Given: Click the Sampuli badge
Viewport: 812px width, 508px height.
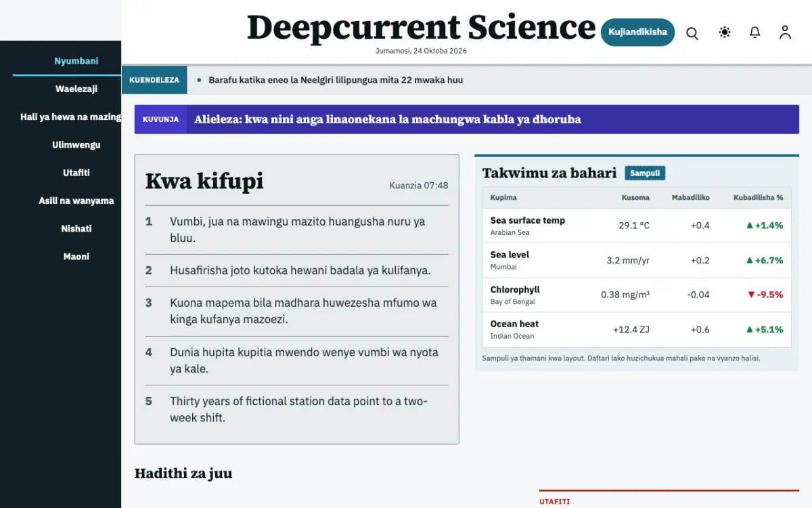Looking at the screenshot, I should click(x=645, y=173).
